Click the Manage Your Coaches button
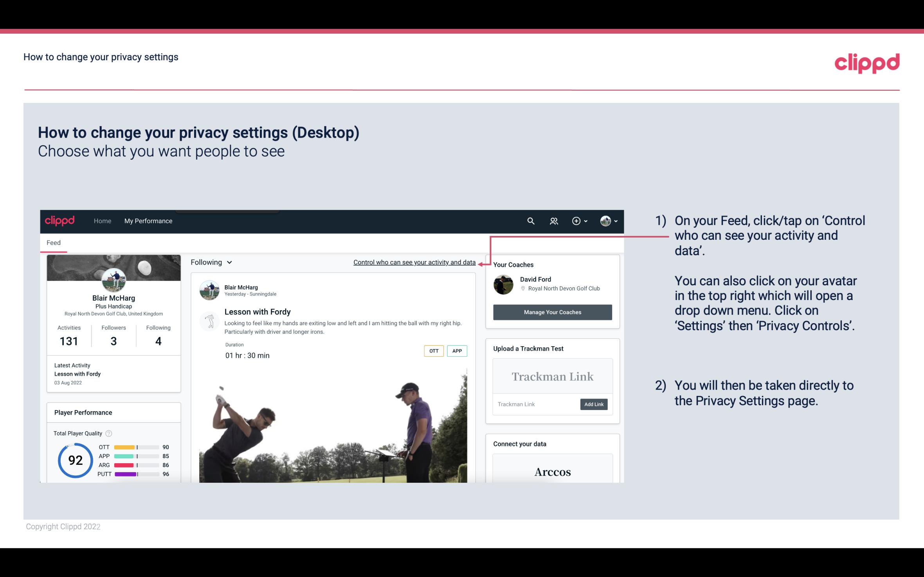924x577 pixels. click(x=552, y=312)
